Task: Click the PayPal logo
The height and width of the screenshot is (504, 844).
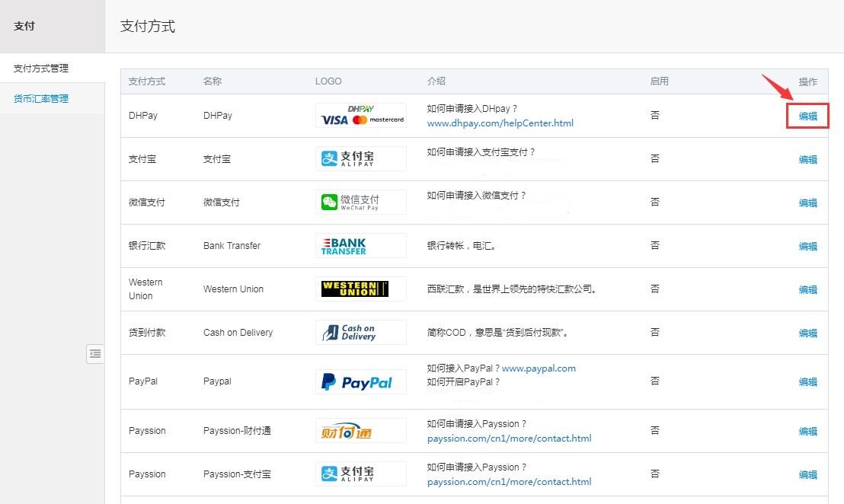Action: click(x=360, y=382)
